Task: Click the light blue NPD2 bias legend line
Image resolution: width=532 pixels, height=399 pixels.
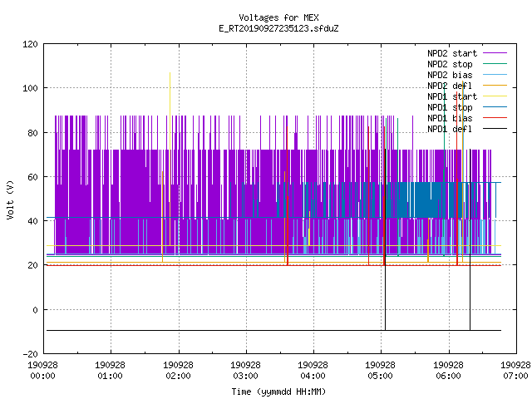Action: 495,75
